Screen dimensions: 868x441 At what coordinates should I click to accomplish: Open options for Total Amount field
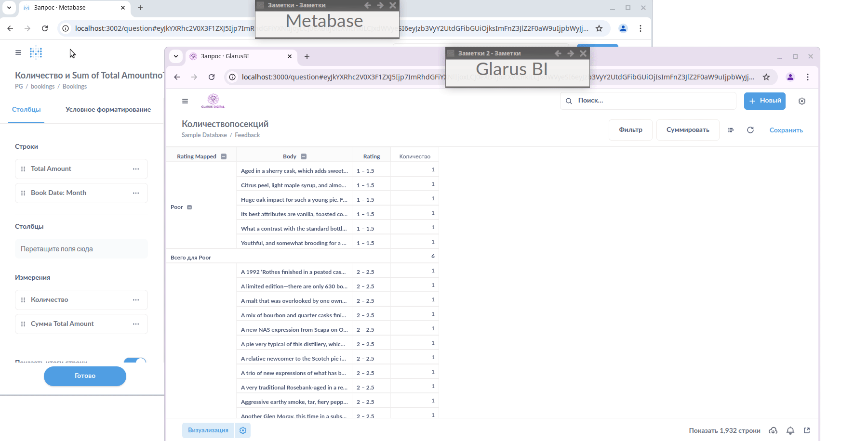136,169
